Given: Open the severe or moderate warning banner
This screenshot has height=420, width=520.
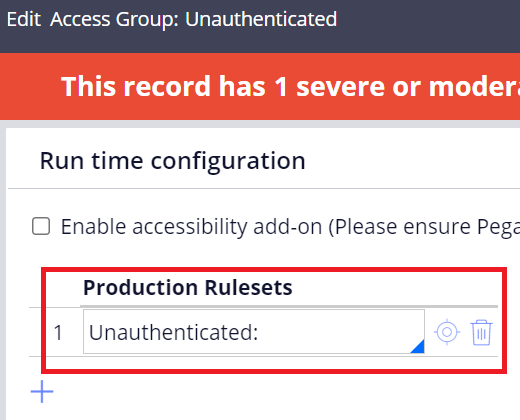Looking at the screenshot, I should pos(260,86).
